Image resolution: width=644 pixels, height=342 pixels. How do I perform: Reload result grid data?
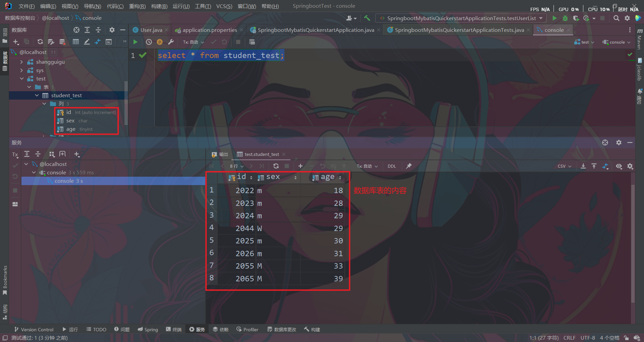276,166
